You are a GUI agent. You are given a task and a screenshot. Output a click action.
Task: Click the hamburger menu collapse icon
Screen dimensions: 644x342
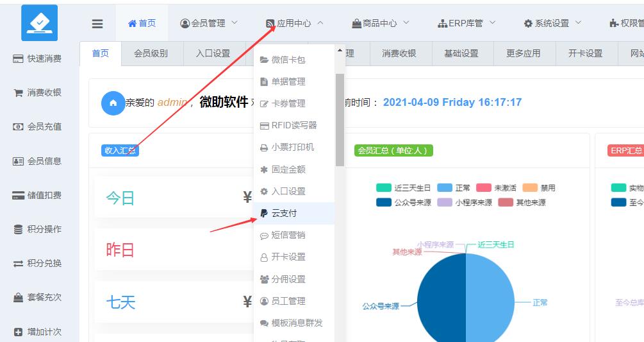(x=97, y=24)
